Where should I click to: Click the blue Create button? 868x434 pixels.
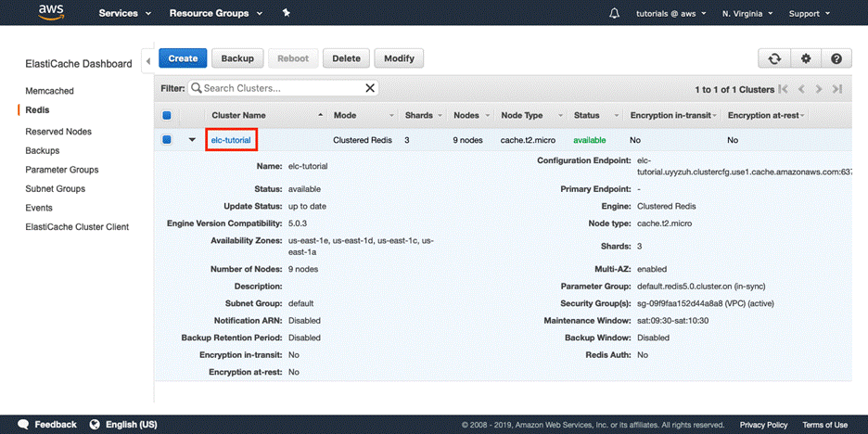183,58
